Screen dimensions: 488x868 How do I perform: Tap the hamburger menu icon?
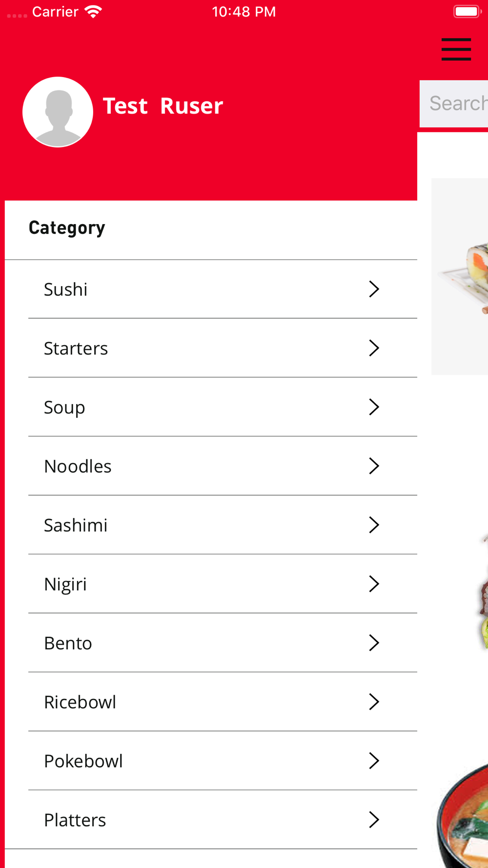tap(456, 49)
